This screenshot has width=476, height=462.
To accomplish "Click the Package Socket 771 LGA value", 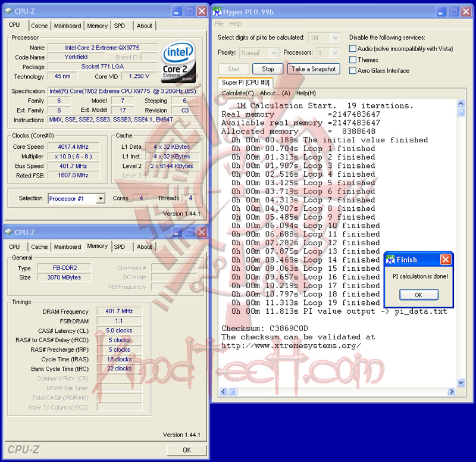I will point(102,67).
